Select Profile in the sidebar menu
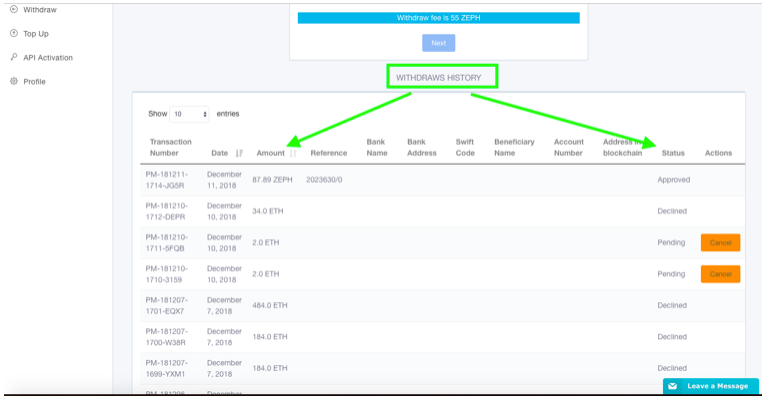Viewport: 766px width, 400px height. 34,81
